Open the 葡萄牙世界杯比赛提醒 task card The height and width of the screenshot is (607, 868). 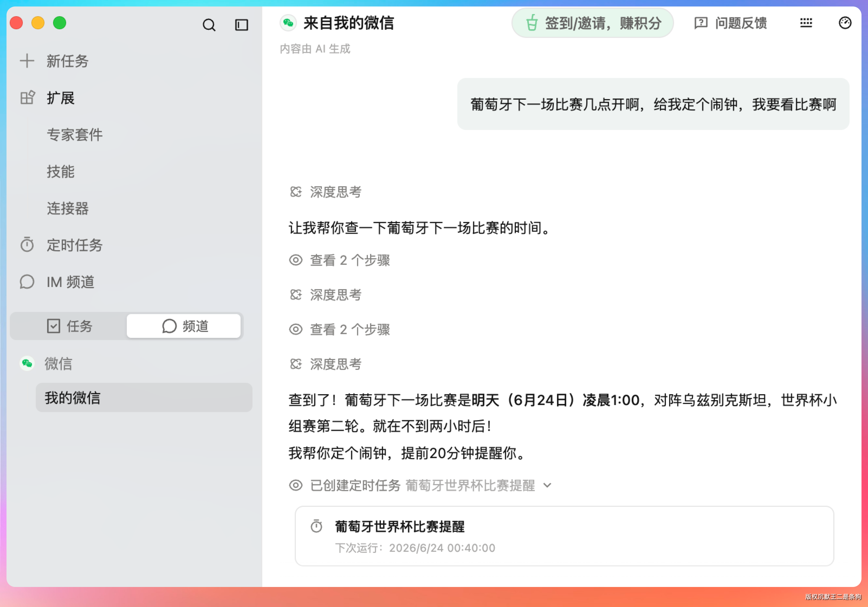click(x=564, y=536)
